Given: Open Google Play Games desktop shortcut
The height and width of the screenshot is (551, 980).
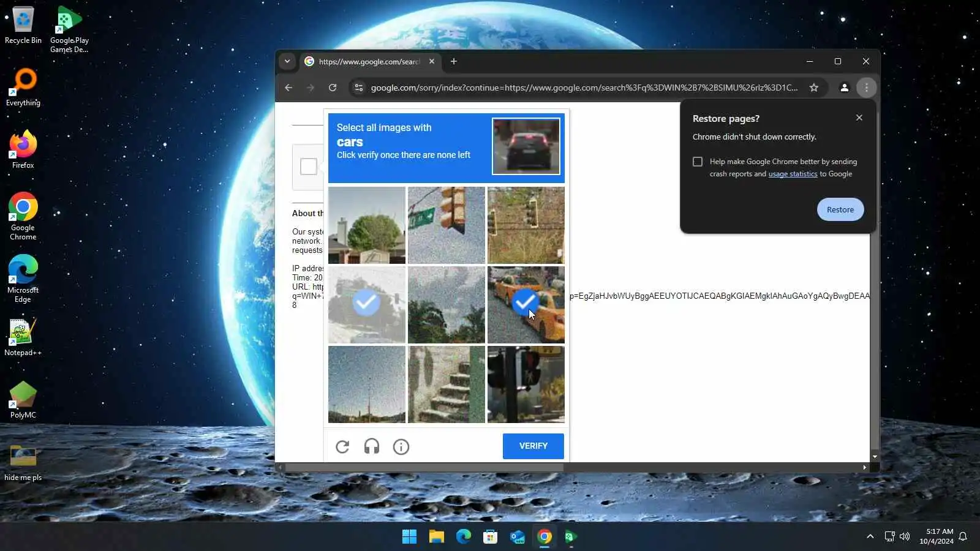Looking at the screenshot, I should [x=69, y=29].
